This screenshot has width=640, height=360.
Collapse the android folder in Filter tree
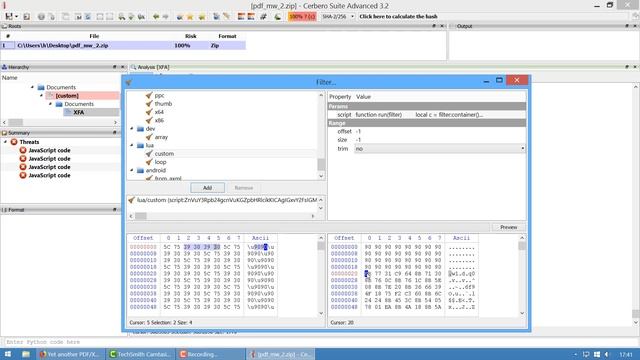(132, 170)
